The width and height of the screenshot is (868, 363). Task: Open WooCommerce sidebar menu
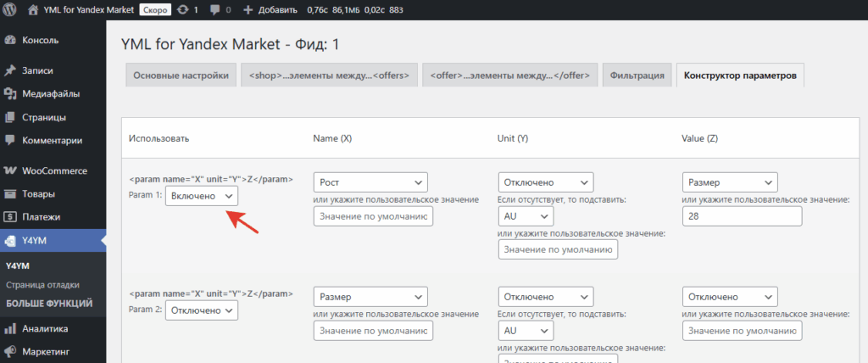tap(53, 170)
